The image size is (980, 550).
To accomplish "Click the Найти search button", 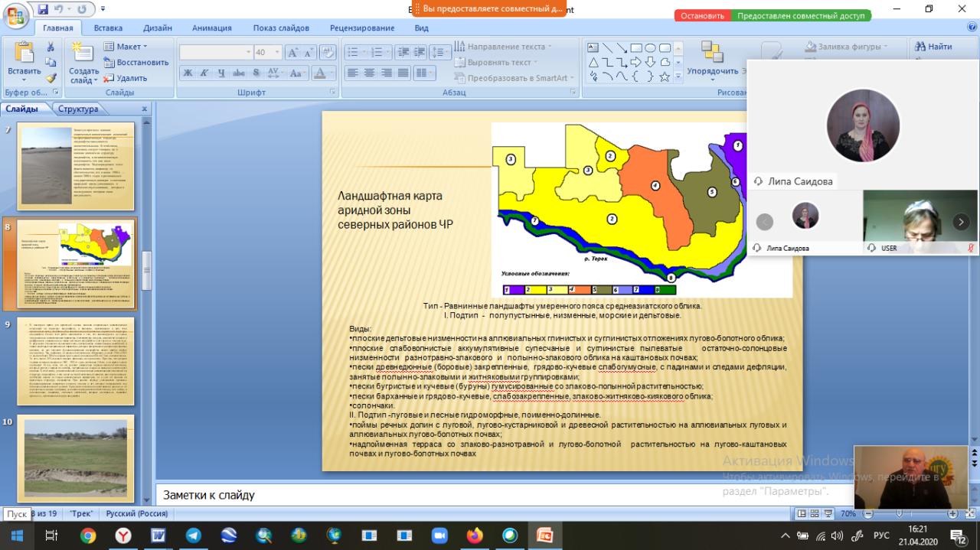I will pyautogui.click(x=933, y=47).
